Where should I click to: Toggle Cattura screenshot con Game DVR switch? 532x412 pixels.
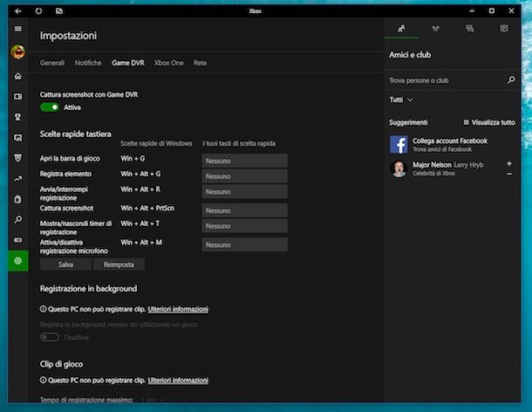(x=50, y=107)
